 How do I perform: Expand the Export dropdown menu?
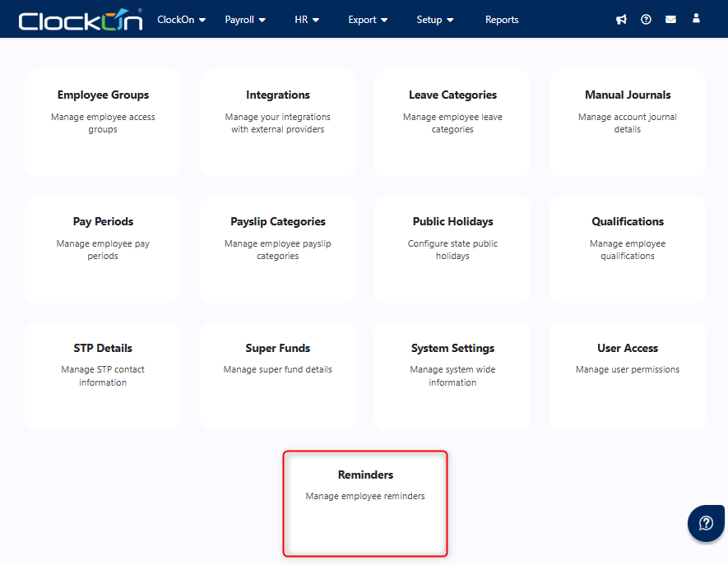click(x=369, y=20)
